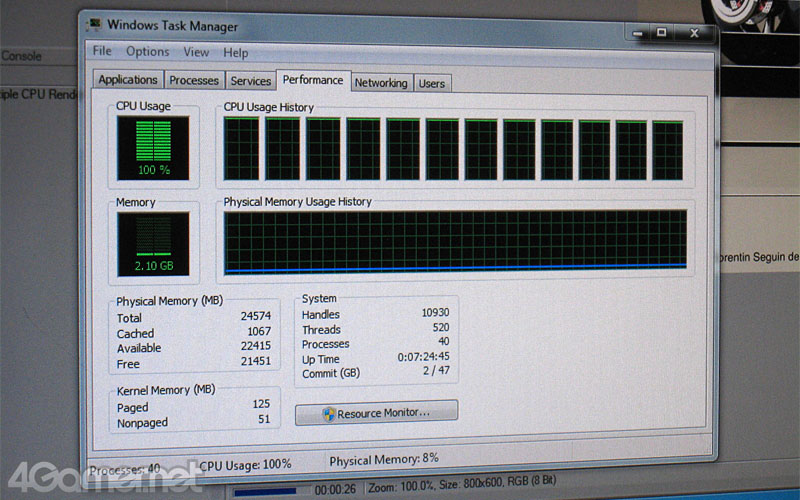Click the status bar CPU Usage: 100% text
The width and height of the screenshot is (800, 500).
[245, 465]
